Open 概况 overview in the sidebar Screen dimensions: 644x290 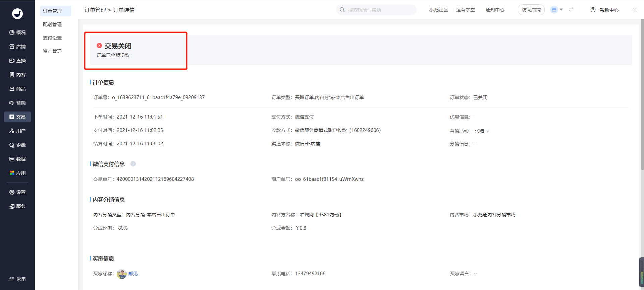pyautogui.click(x=17, y=32)
